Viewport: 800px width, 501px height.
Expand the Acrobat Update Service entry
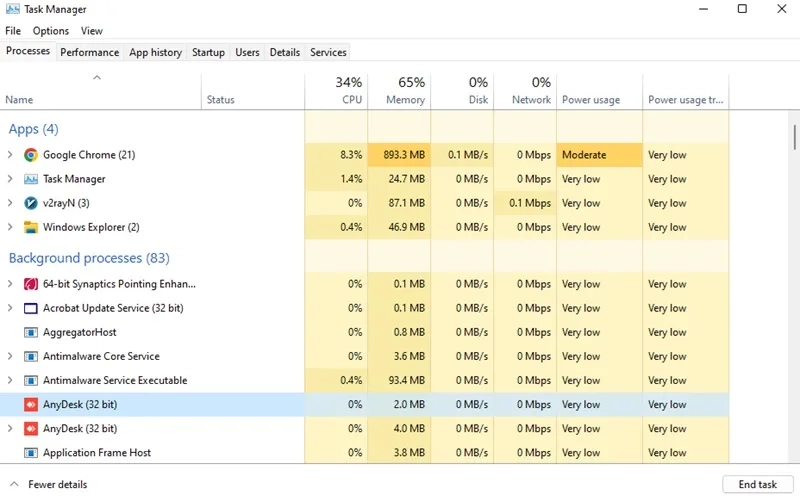(x=10, y=308)
